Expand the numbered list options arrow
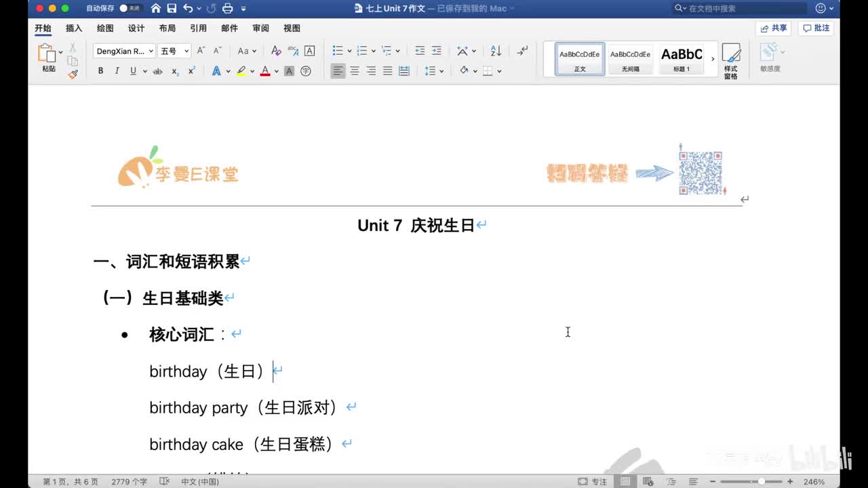 [x=373, y=52]
